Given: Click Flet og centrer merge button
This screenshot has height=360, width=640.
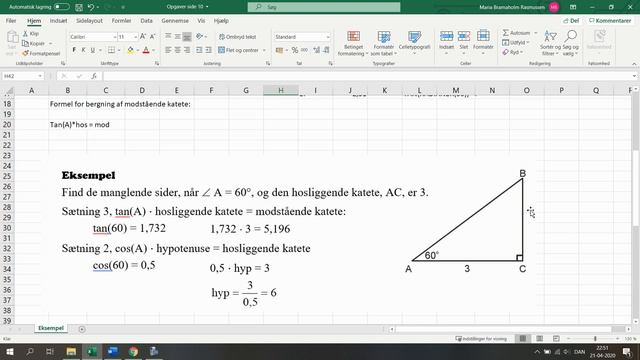Looking at the screenshot, I should tap(239, 50).
